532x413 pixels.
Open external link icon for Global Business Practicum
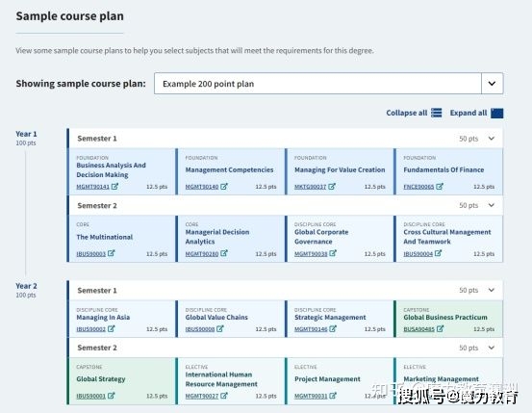pos(440,328)
